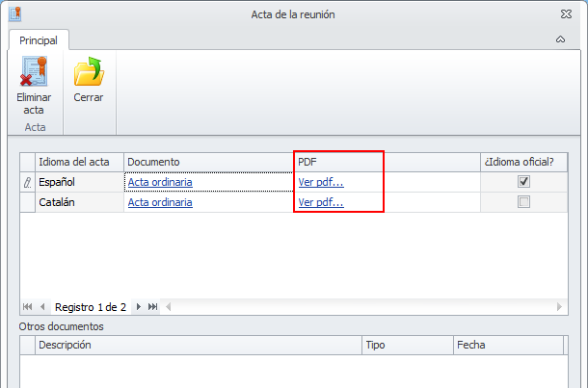Select the Principal ribbon tab
Image resolution: width=588 pixels, height=388 pixels.
[x=39, y=40]
